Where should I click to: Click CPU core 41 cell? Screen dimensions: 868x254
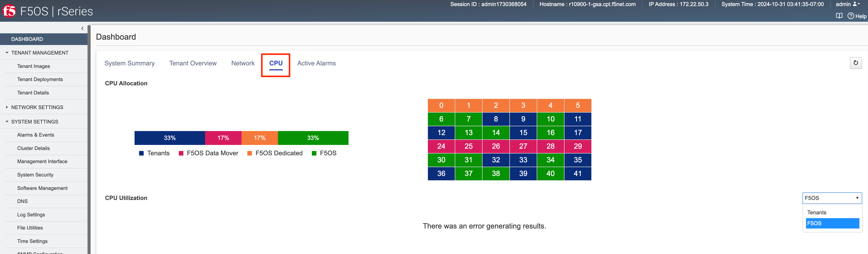click(578, 174)
